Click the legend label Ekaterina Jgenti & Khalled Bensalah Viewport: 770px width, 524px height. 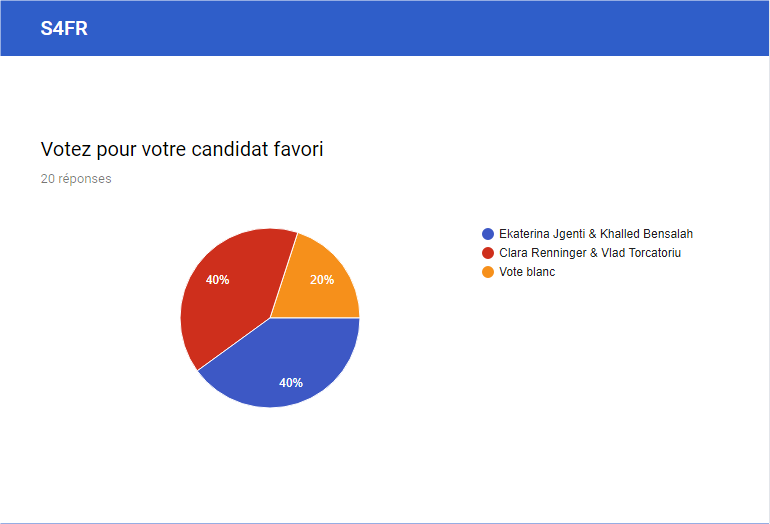(x=596, y=234)
